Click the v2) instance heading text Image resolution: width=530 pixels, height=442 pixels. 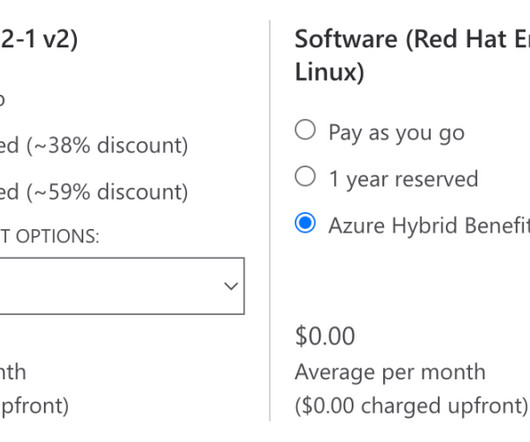(61, 39)
